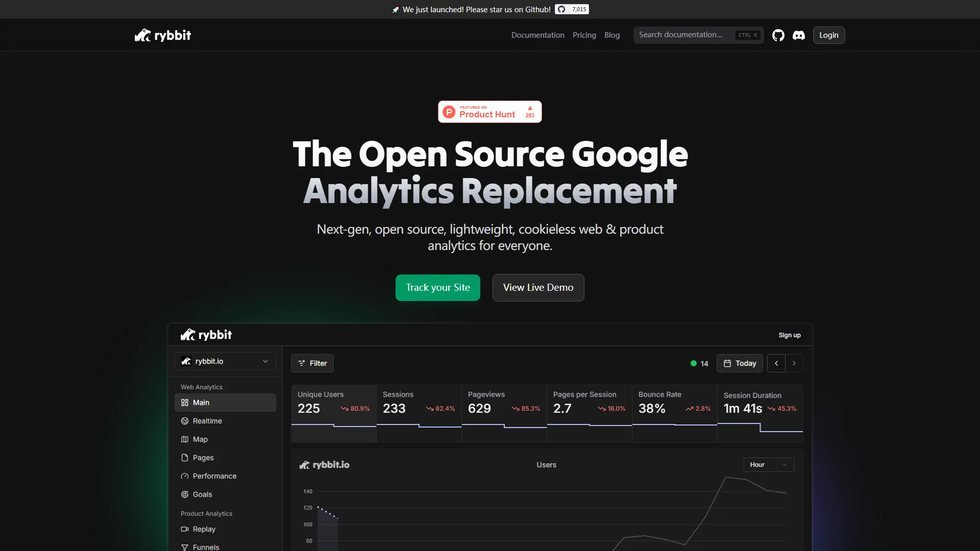Select Realtime in the Web Analytics sidebar
Viewport: 980px width, 551px height.
coord(207,421)
